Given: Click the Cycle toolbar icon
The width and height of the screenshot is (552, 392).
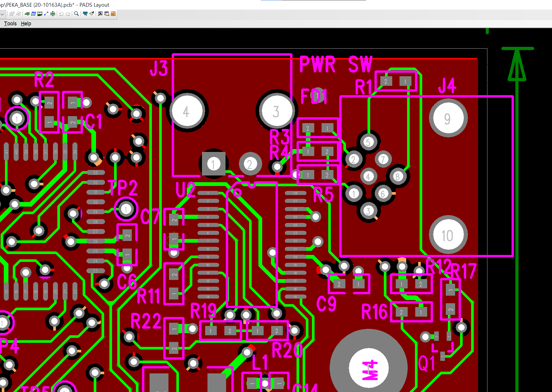Looking at the screenshot, I should pyautogui.click(x=19, y=14).
